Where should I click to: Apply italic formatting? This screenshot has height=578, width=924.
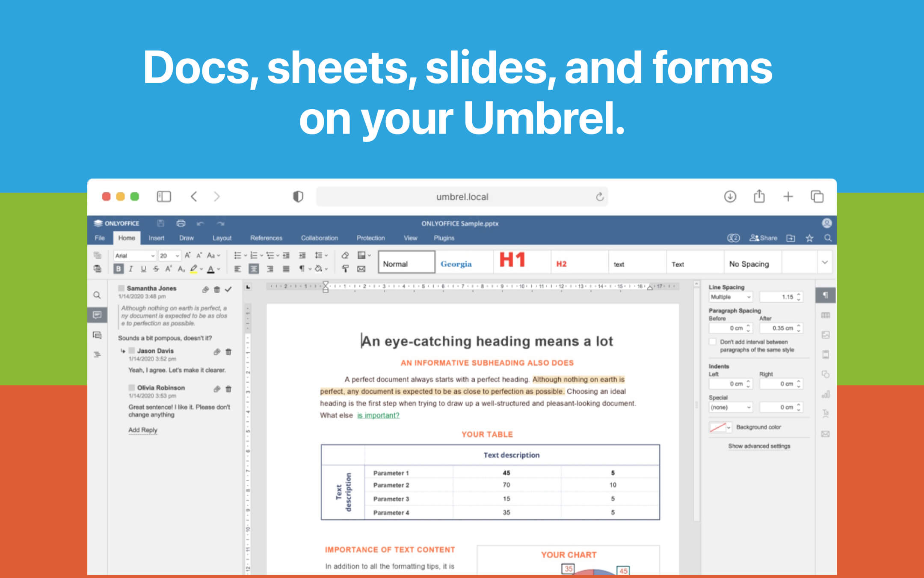[x=130, y=269]
